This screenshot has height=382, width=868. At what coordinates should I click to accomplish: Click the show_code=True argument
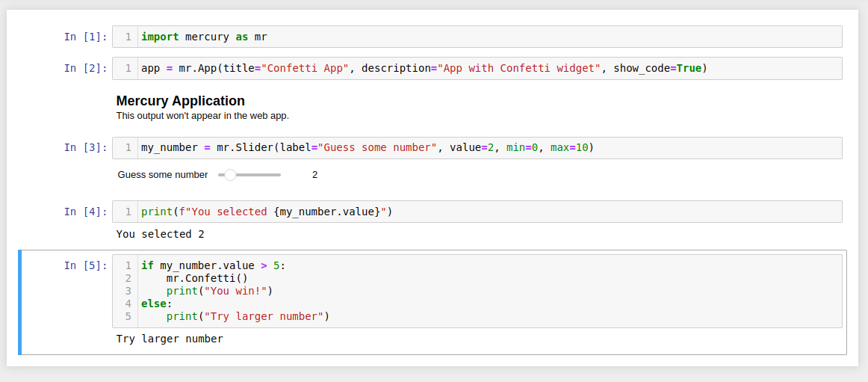(x=657, y=69)
